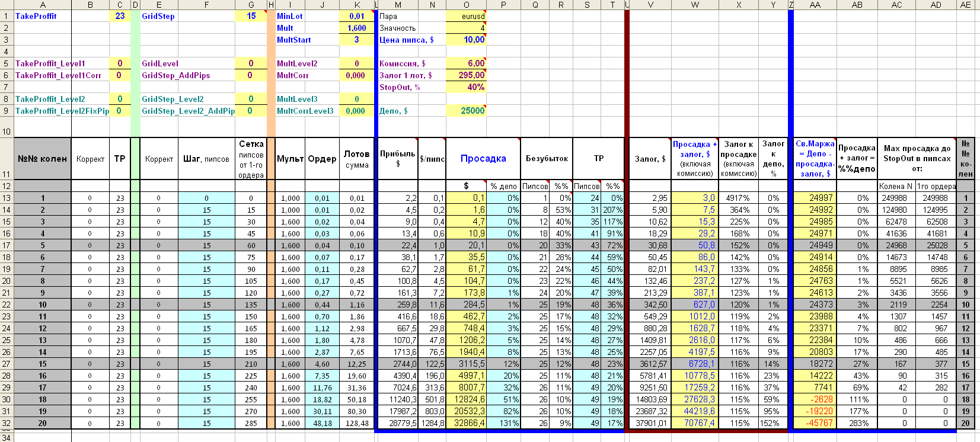
Task: Select the 'Залог, $' header cell
Action: point(650,159)
